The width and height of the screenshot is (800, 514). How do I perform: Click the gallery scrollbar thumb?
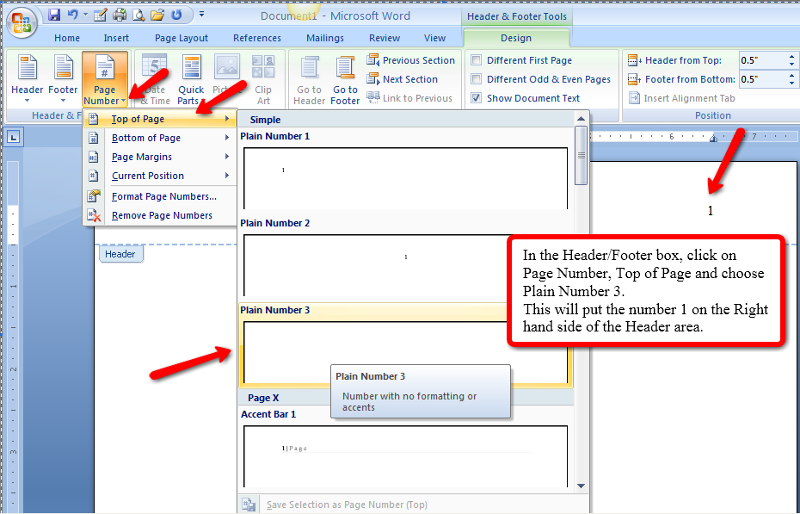pyautogui.click(x=581, y=155)
